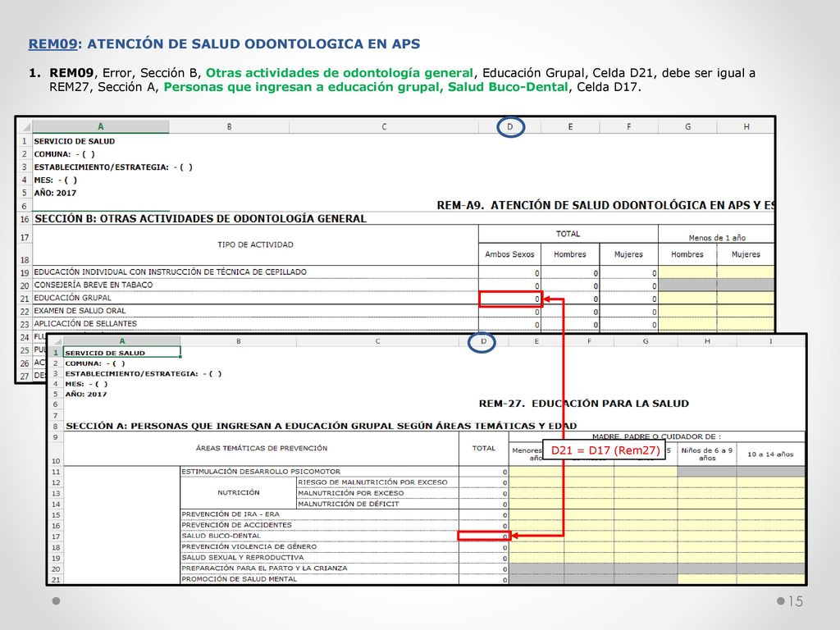Click 'Mujeres' heading under TOTAL

628,254
